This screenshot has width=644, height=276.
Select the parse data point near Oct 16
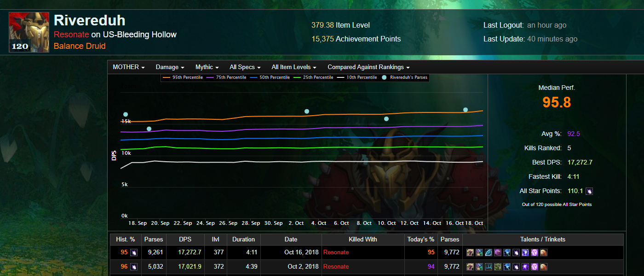466,110
